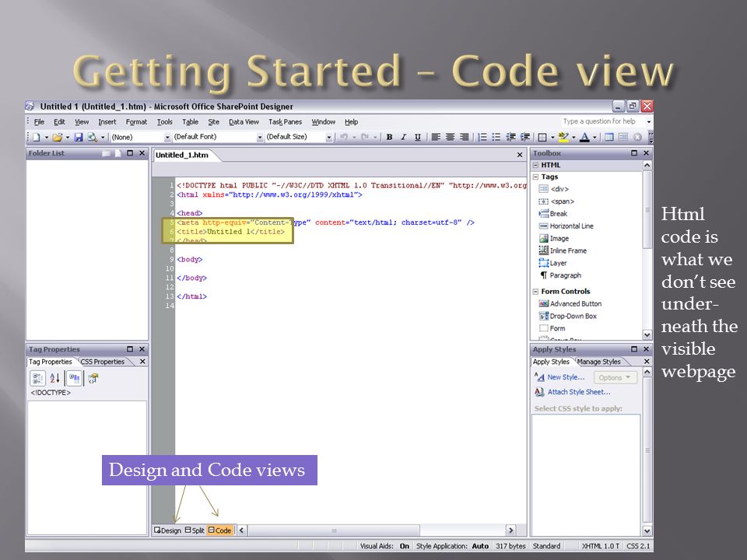Increase the indent position
The width and height of the screenshot is (747, 560).
(x=524, y=137)
